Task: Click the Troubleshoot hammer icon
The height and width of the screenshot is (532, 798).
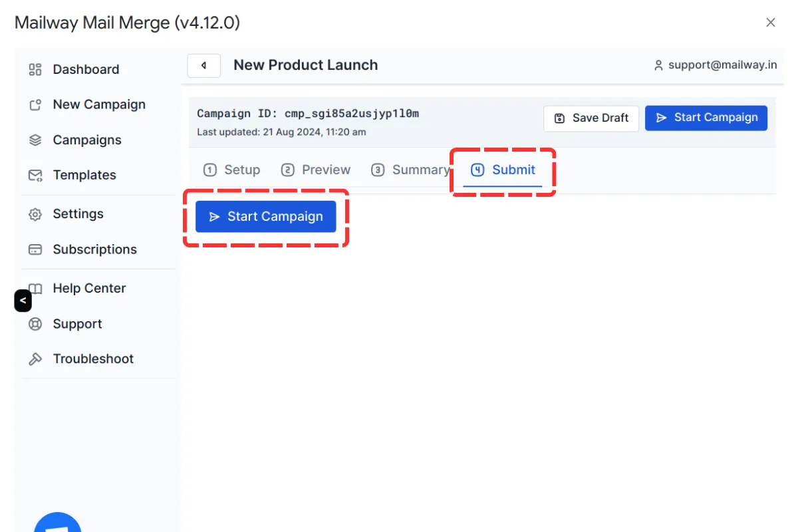Action: [35, 359]
